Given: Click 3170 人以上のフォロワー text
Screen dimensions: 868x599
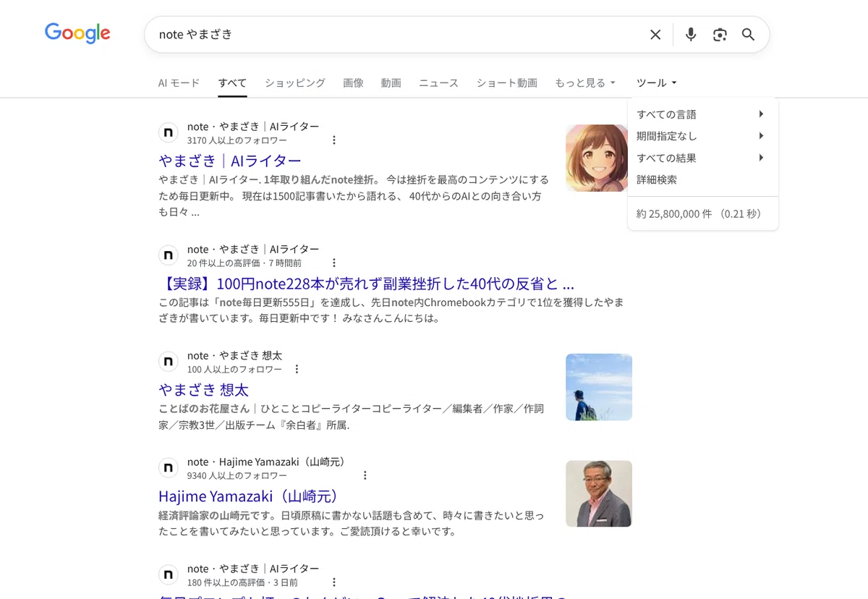Looking at the screenshot, I should (x=237, y=140).
